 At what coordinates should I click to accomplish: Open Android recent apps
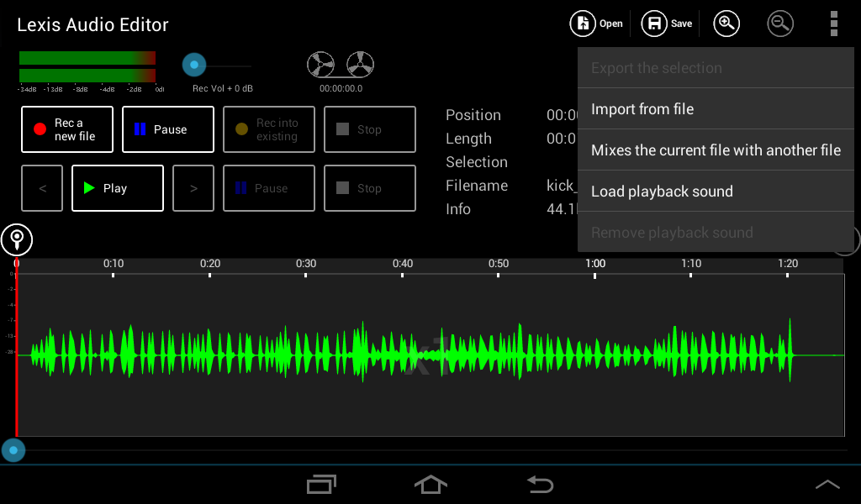coord(321,484)
